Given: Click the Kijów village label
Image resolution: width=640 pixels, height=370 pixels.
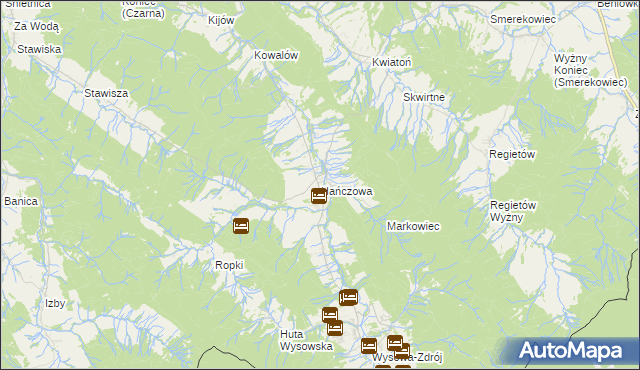Looking at the screenshot, I should [x=221, y=20].
